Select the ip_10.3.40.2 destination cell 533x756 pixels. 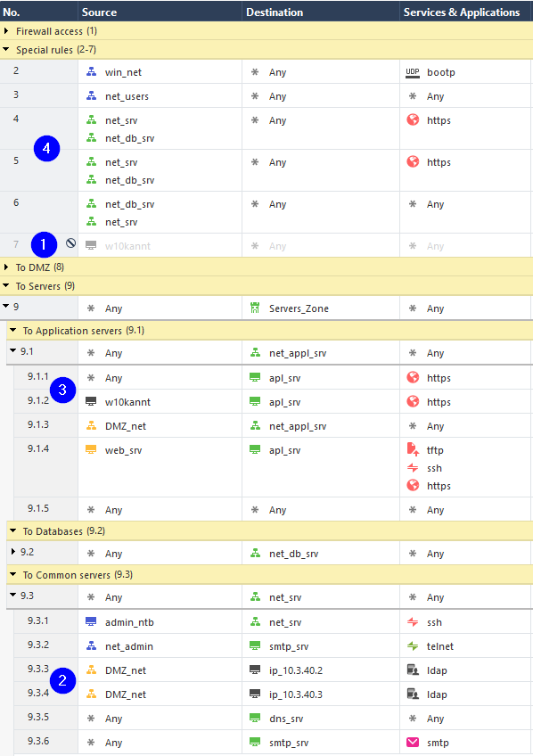(x=321, y=670)
